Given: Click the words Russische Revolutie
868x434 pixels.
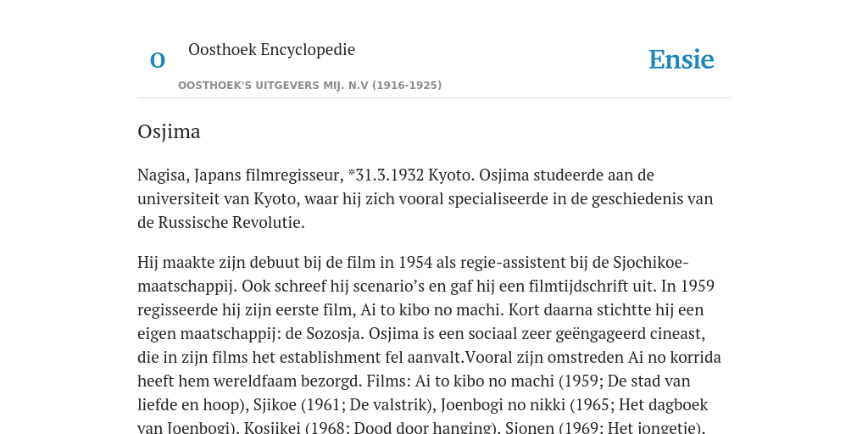Looking at the screenshot, I should 231,223.
